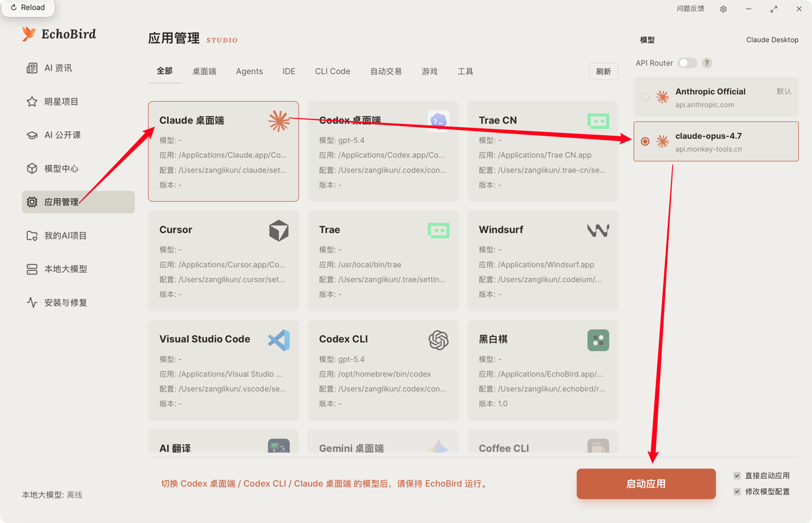This screenshot has width=812, height=523.
Task: Click the 本地大模型 server icon
Action: point(32,269)
